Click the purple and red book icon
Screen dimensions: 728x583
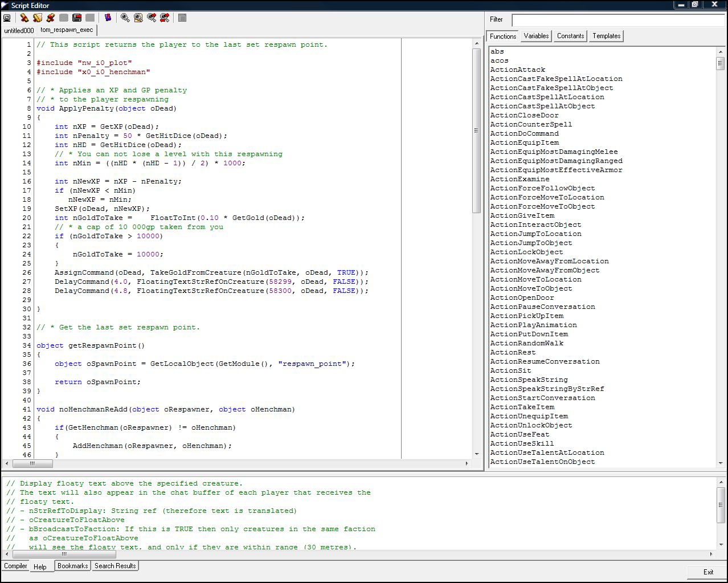(108, 18)
